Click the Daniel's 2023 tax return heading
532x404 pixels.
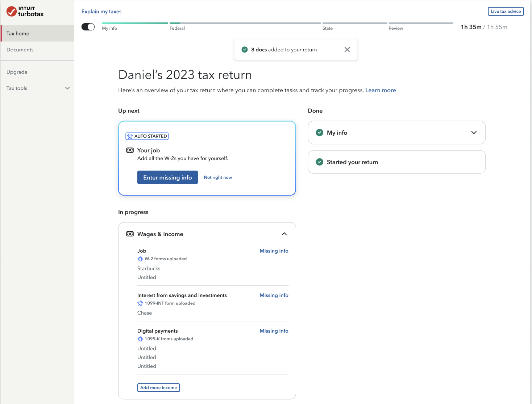tap(185, 75)
